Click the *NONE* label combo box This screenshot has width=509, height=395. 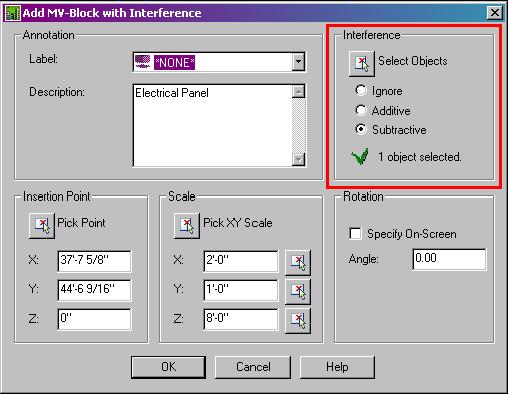[x=219, y=62]
